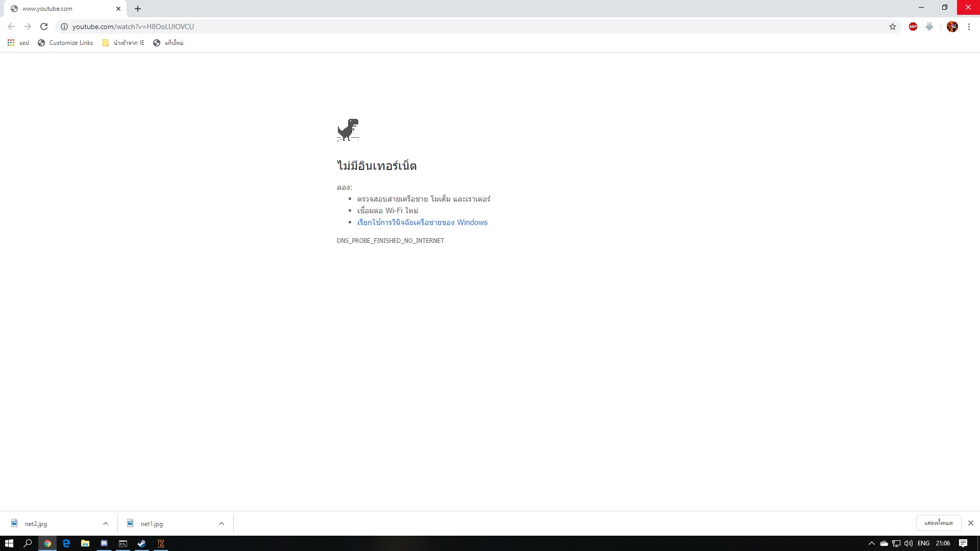The width and height of the screenshot is (980, 551).
Task: Expand options for net2.jpg download
Action: [106, 523]
